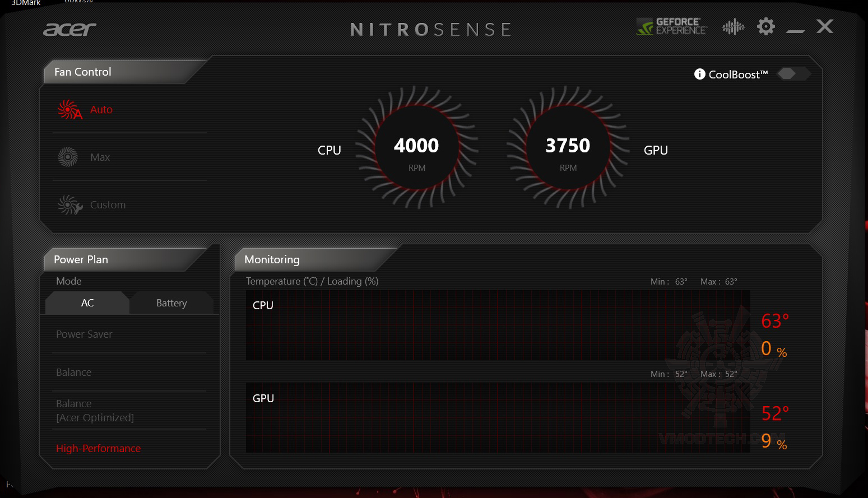The image size is (868, 498).
Task: Choose Custom fan control label
Action: pos(108,205)
